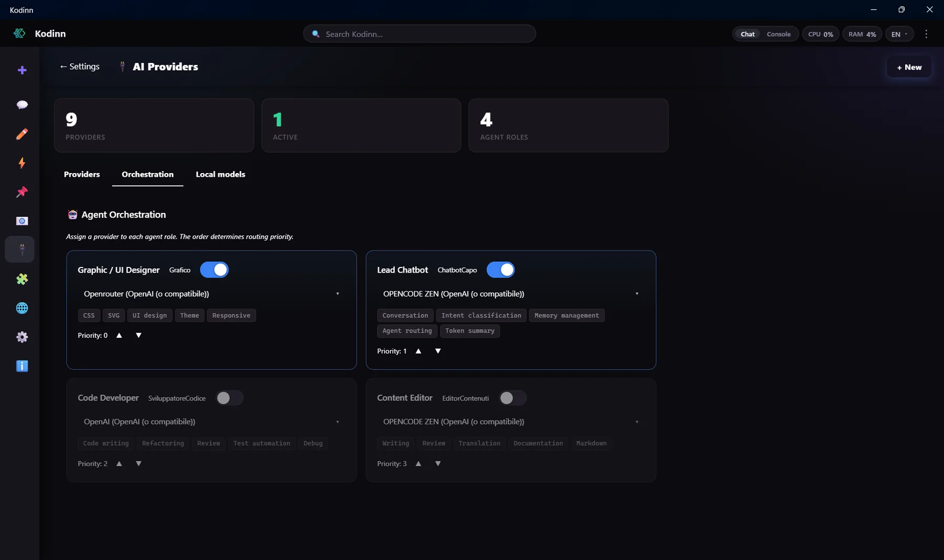Click the 'Intent classification' tag
This screenshot has height=560, width=944.
pos(481,316)
